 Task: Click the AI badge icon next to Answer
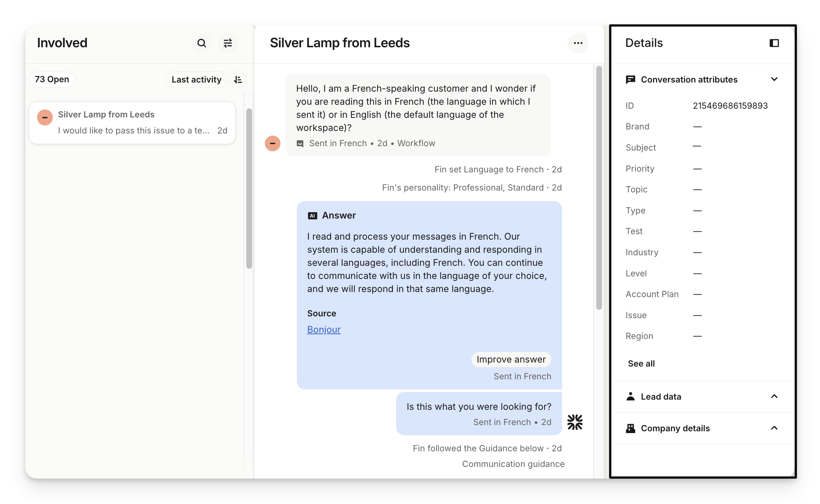(313, 216)
